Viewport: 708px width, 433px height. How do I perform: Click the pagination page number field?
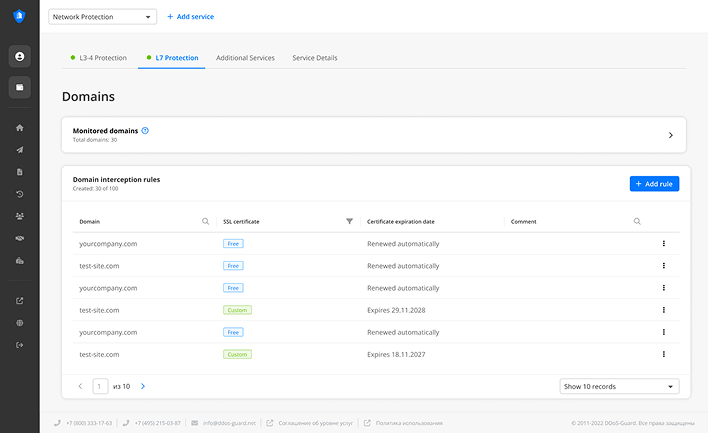point(100,386)
